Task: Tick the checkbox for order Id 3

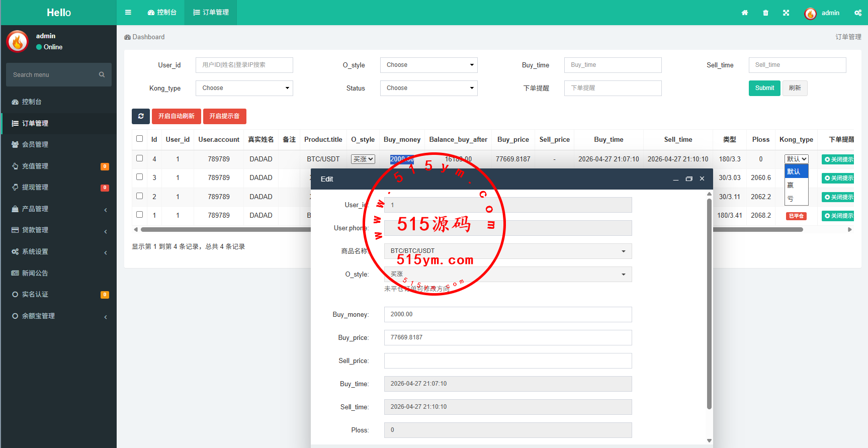Action: pyautogui.click(x=140, y=177)
